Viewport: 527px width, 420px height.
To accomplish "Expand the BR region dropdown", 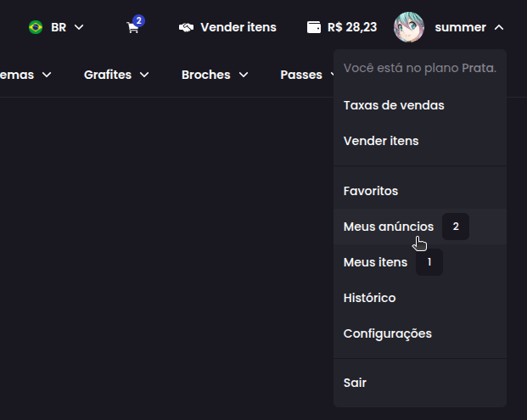I will [x=79, y=27].
